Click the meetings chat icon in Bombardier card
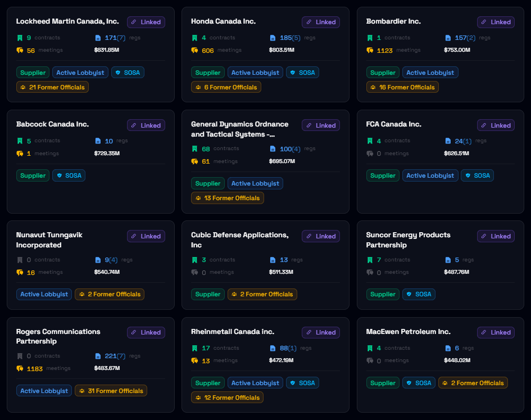This screenshot has height=420, width=531. tap(370, 50)
